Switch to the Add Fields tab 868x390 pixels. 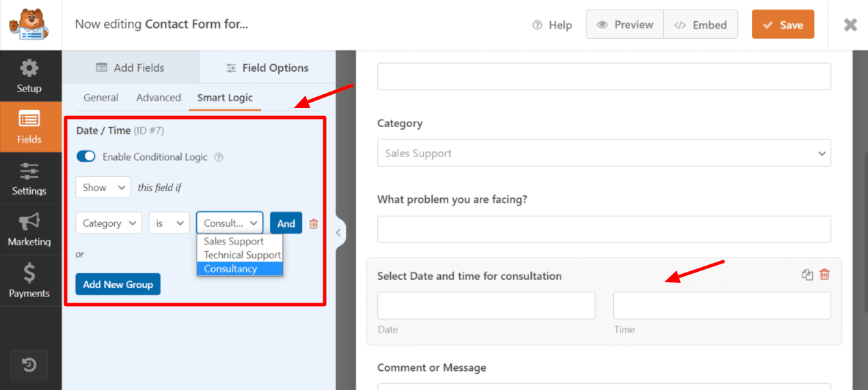(x=131, y=68)
